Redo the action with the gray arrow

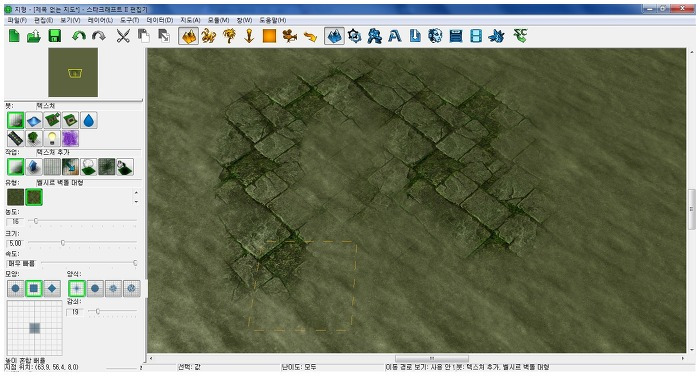point(99,36)
